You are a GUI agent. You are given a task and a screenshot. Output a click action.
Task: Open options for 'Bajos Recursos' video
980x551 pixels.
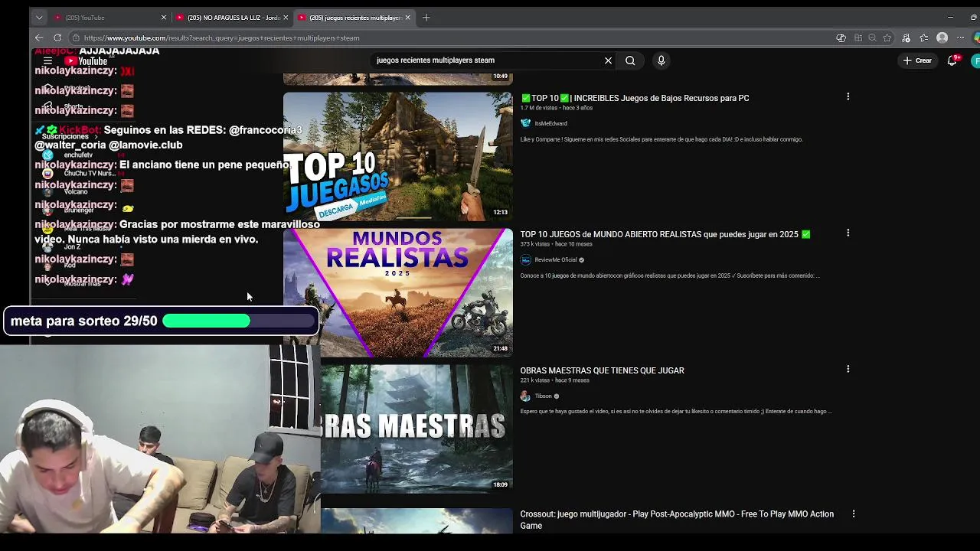coord(848,96)
